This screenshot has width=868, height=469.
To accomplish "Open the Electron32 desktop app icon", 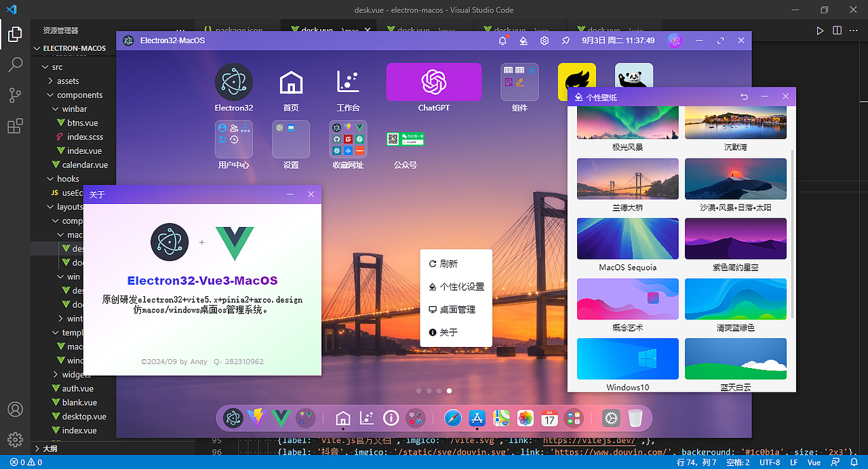I will click(x=234, y=82).
